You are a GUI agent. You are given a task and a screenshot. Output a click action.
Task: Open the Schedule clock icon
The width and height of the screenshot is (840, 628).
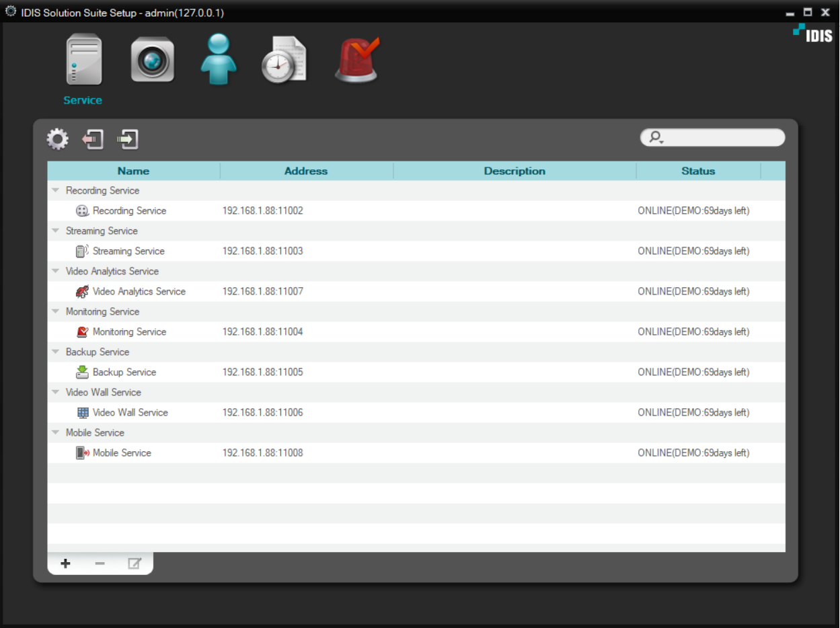[284, 61]
